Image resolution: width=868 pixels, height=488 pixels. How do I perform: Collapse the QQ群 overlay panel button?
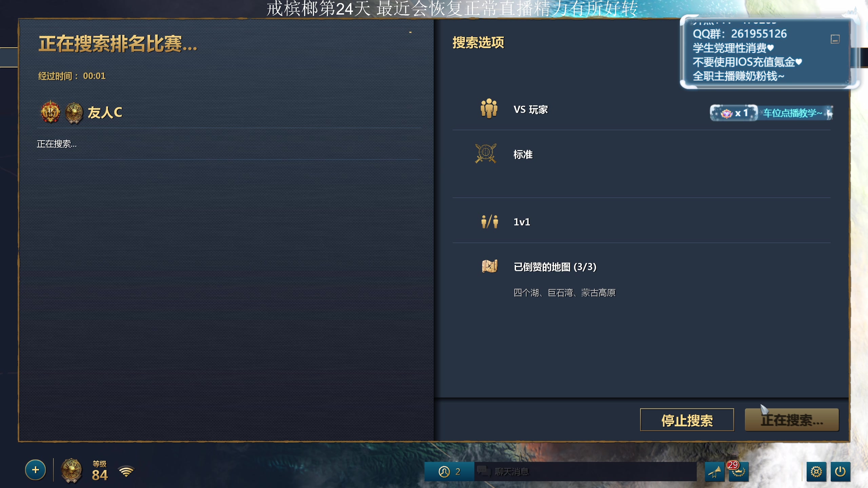point(835,39)
